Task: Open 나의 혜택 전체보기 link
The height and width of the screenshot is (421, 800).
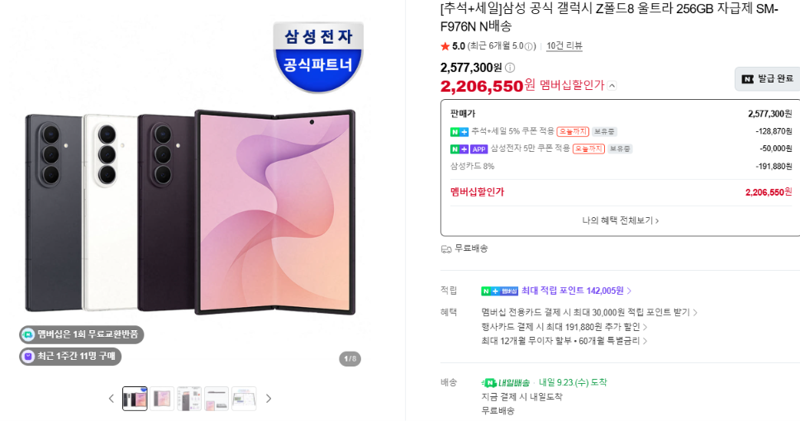Action: 620,220
